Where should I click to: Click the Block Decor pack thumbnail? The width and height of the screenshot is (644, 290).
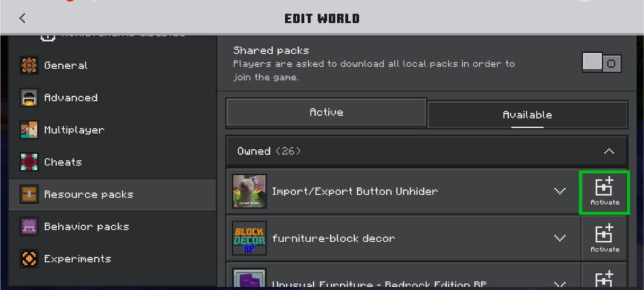[x=249, y=238]
